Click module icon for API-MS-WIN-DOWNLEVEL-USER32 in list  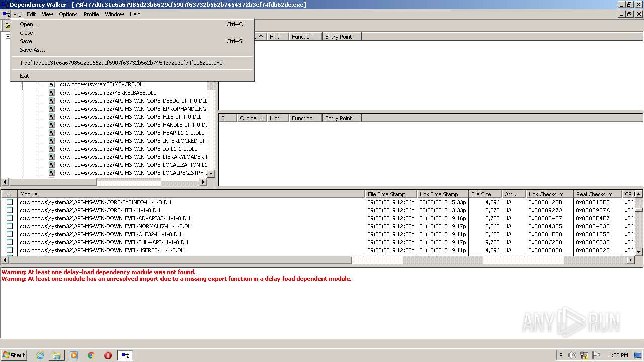coord(9,250)
